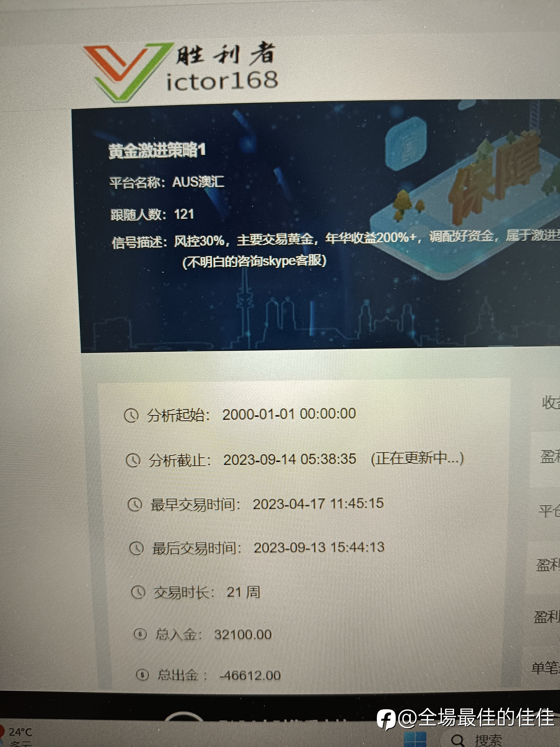Click the 搜索 taskbar search box
This screenshot has width=560, height=747.
point(488,740)
